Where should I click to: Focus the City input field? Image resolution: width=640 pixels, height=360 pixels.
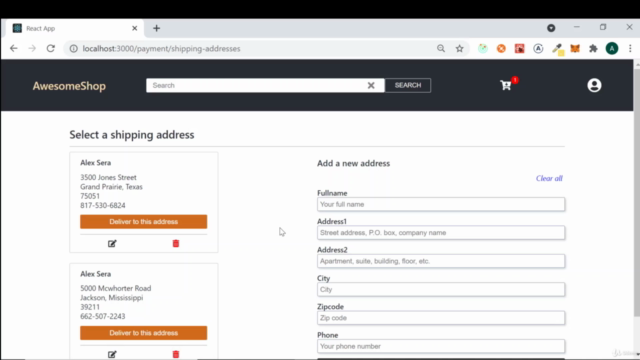tap(441, 289)
